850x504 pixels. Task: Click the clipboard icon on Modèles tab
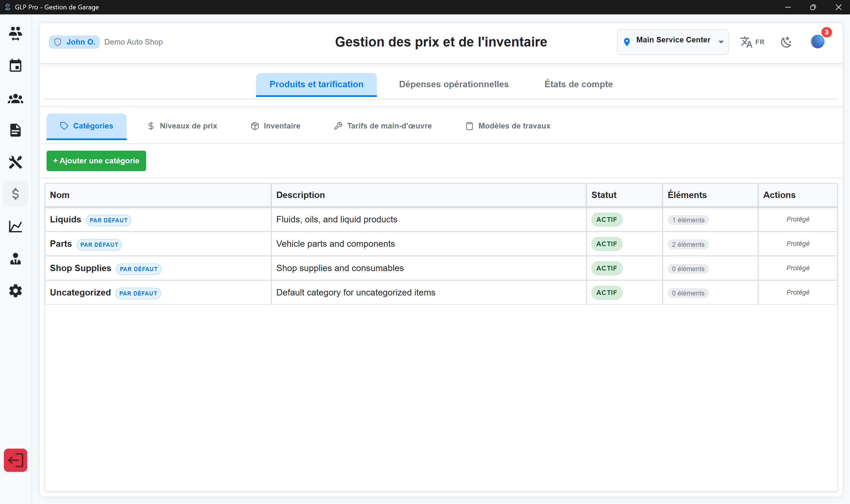(x=469, y=126)
